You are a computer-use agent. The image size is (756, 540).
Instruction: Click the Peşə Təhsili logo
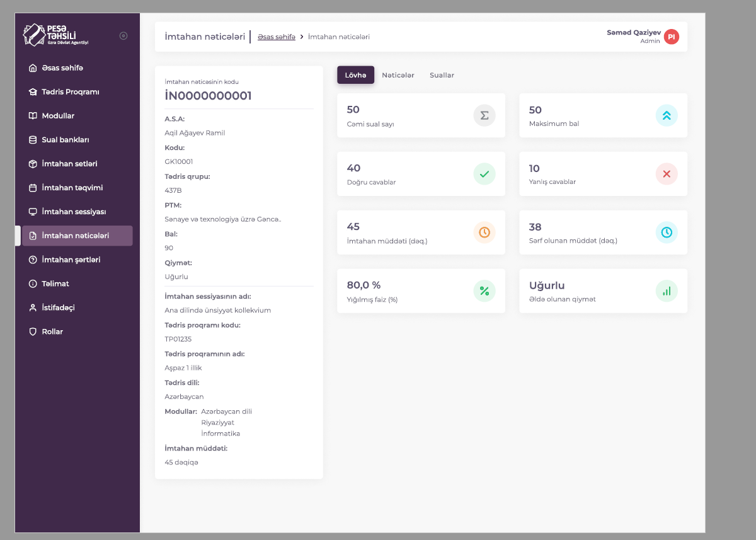pyautogui.click(x=55, y=35)
